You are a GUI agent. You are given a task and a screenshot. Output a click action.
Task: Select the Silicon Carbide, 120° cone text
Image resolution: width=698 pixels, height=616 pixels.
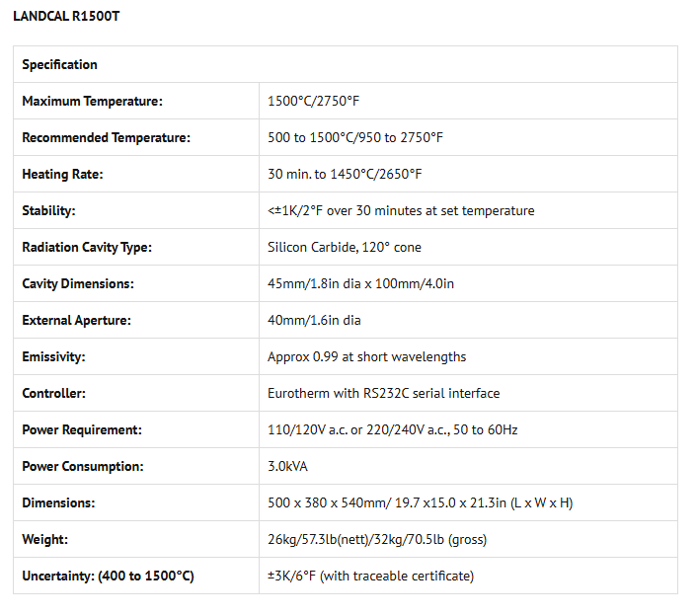(x=344, y=247)
